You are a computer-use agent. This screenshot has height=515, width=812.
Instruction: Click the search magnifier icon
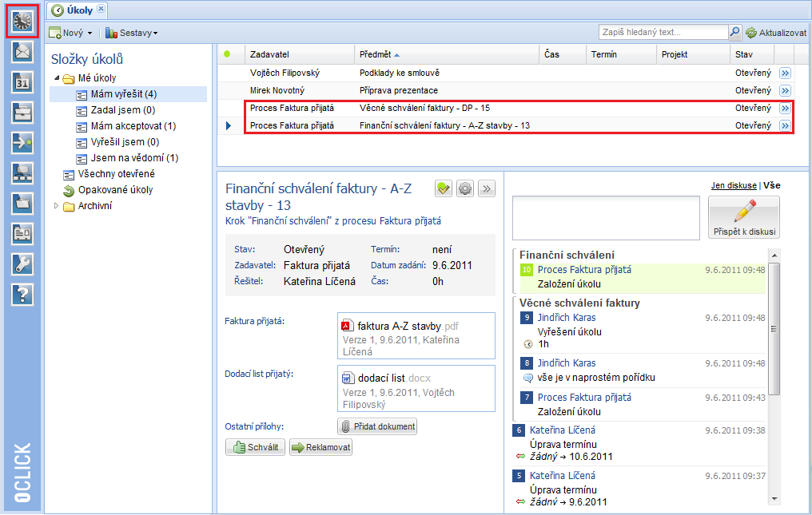pyautogui.click(x=734, y=33)
